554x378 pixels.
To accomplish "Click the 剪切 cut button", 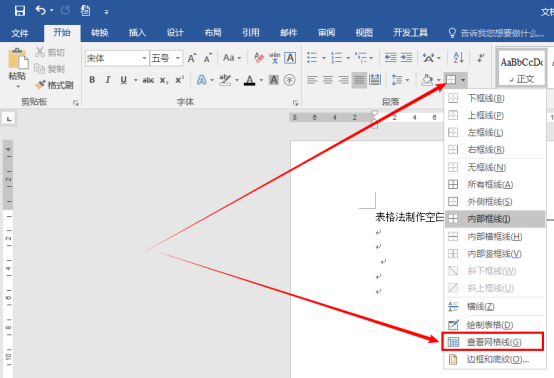I will coord(50,53).
